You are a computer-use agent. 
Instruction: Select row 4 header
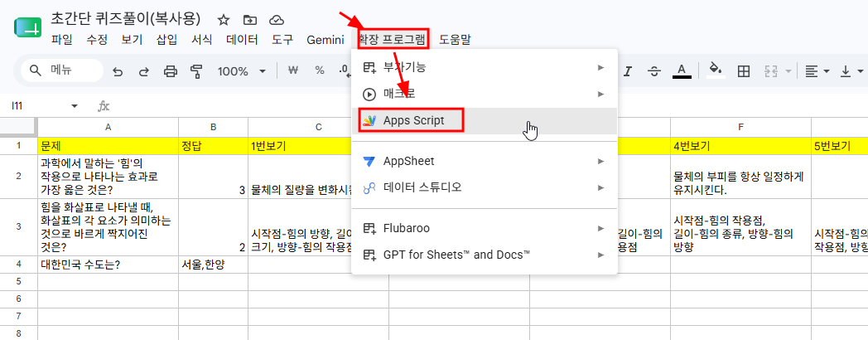tap(18, 265)
